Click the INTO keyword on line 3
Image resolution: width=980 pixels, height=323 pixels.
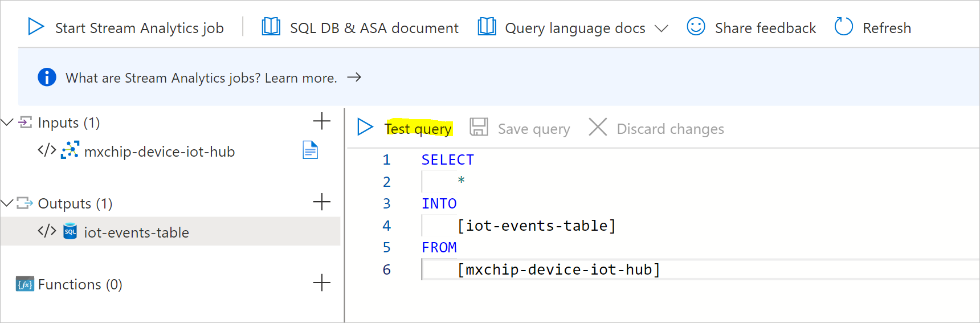pyautogui.click(x=439, y=203)
